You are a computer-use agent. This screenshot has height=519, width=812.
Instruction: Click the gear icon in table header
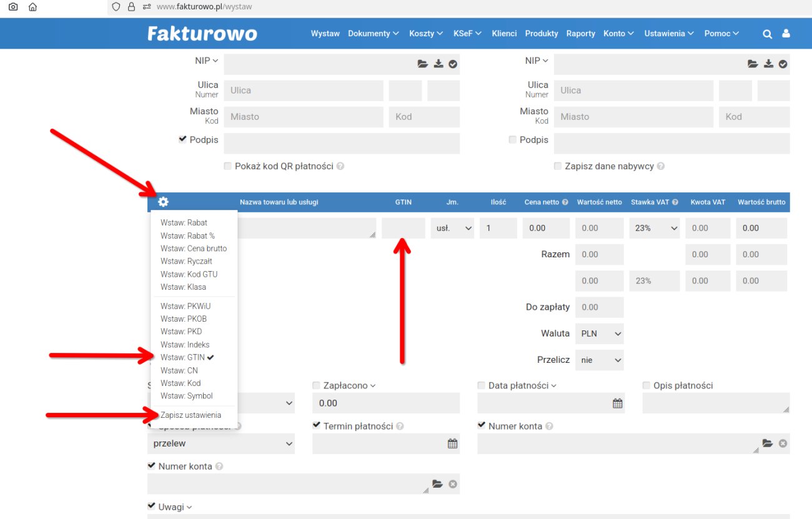163,202
